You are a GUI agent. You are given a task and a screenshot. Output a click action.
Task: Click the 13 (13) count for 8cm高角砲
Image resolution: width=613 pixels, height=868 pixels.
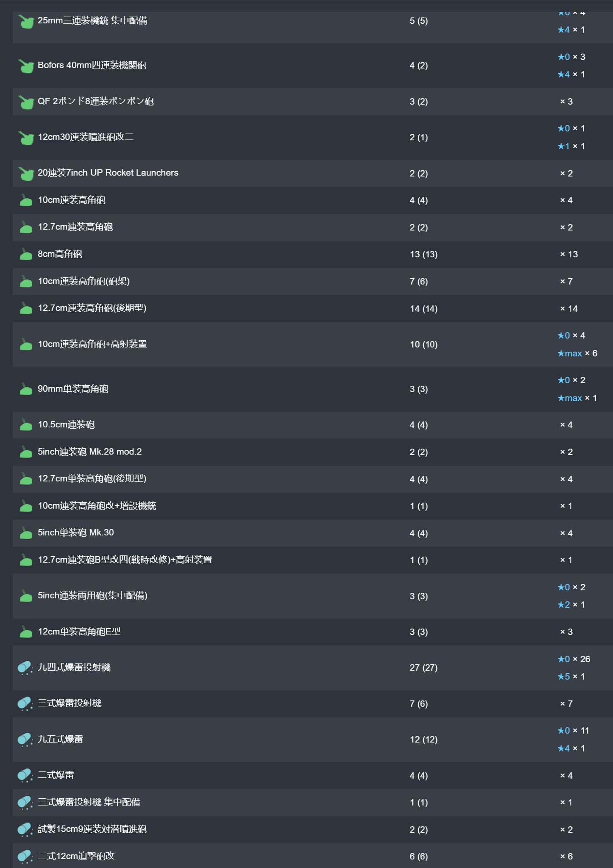pos(423,254)
